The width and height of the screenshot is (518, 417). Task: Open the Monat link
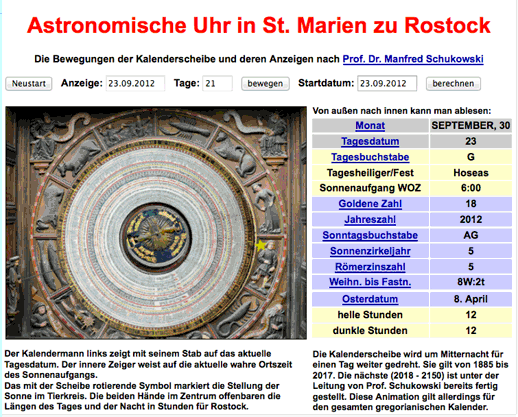[370, 125]
